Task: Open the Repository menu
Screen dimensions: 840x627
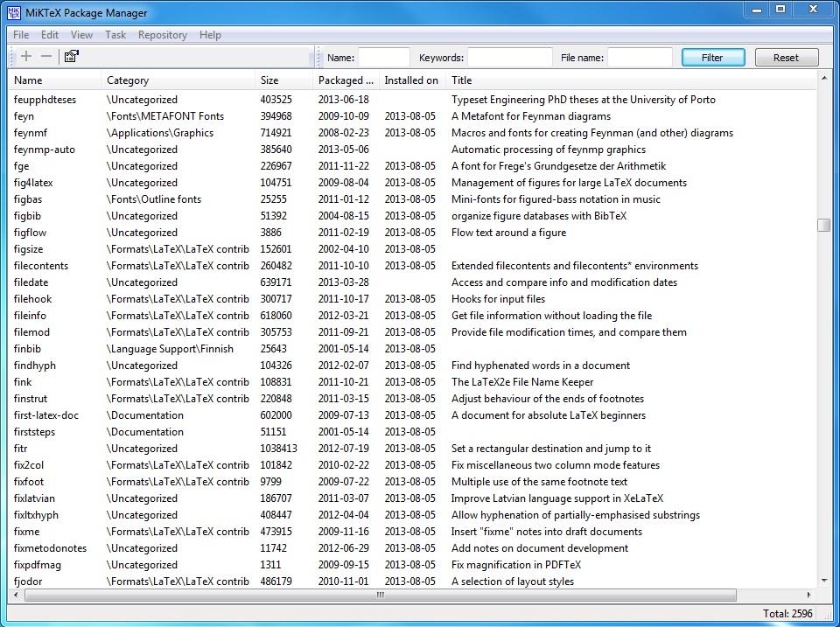Action: coord(163,35)
